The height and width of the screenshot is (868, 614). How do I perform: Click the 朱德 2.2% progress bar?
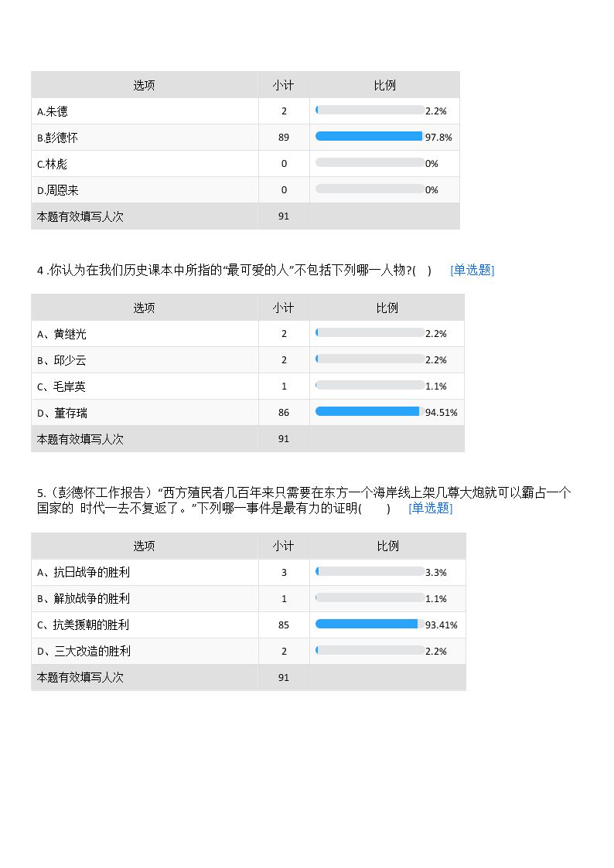click(x=370, y=111)
